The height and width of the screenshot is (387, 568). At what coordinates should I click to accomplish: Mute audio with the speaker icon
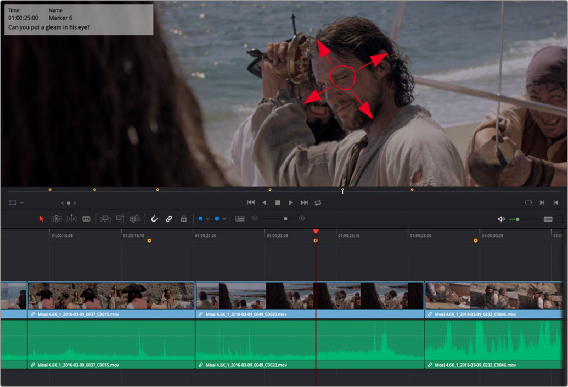[501, 219]
